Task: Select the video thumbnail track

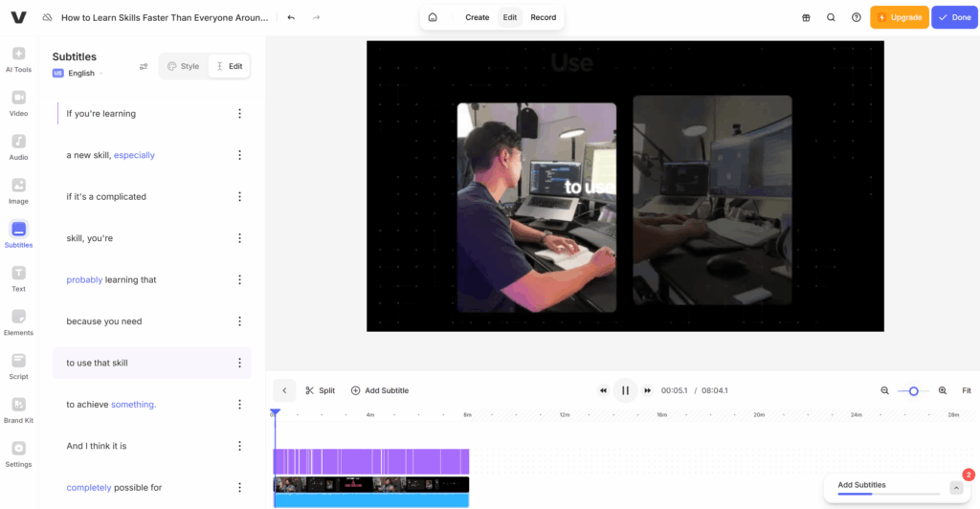Action: (371, 485)
